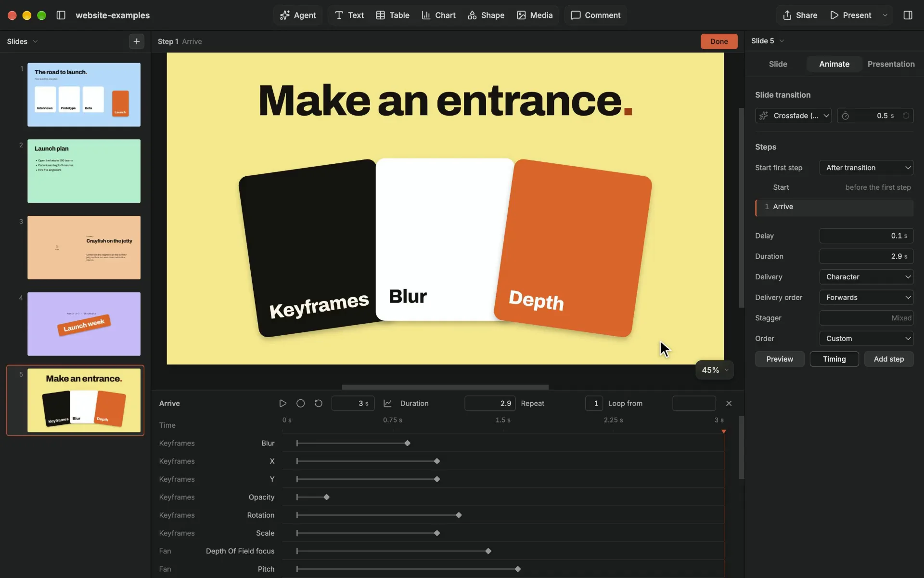Close the timeline panel with X
The height and width of the screenshot is (578, 924).
[x=729, y=403]
